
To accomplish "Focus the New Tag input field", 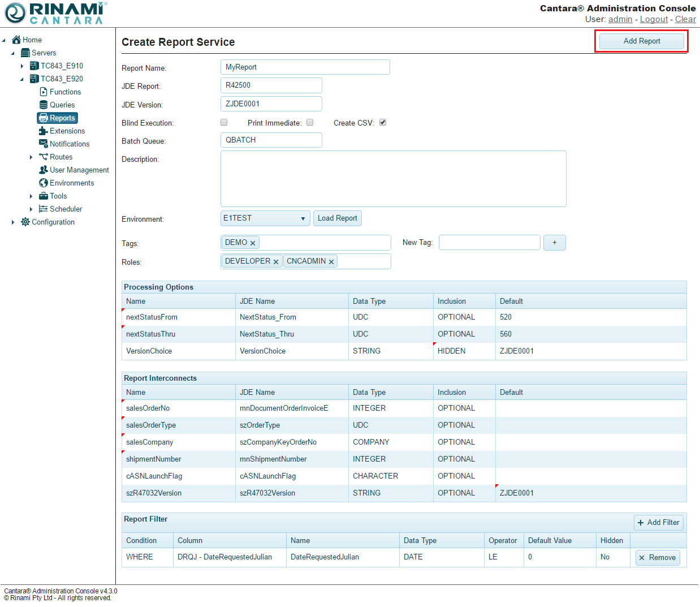I will point(489,243).
